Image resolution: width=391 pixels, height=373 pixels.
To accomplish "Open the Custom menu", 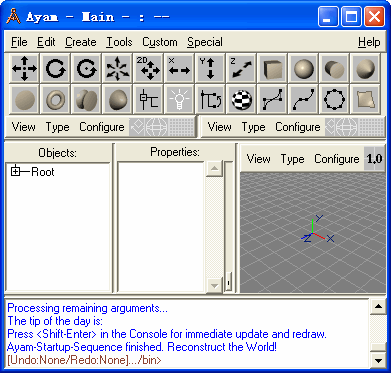I will (x=160, y=42).
